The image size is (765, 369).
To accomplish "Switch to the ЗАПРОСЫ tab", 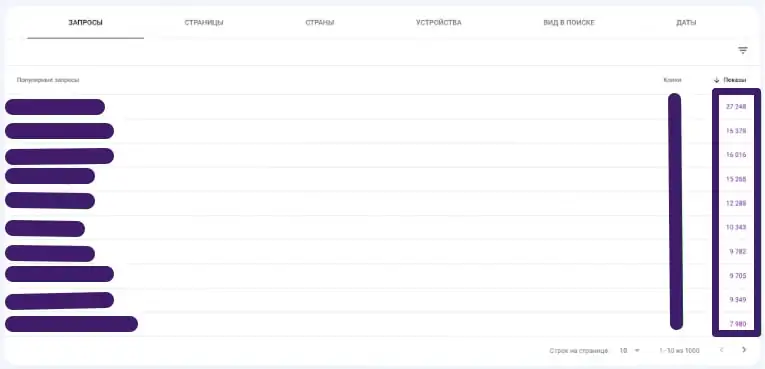I will tap(85, 23).
